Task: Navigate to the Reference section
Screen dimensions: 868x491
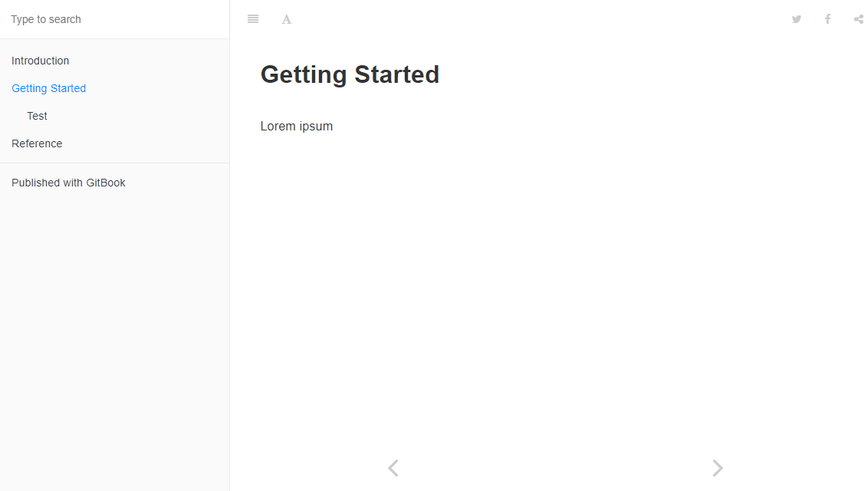Action: [37, 143]
